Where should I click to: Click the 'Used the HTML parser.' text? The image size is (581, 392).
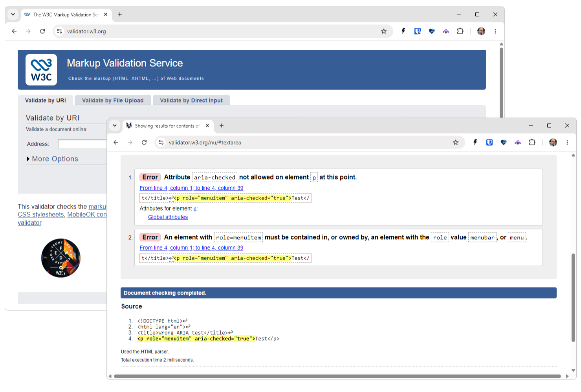click(x=145, y=352)
